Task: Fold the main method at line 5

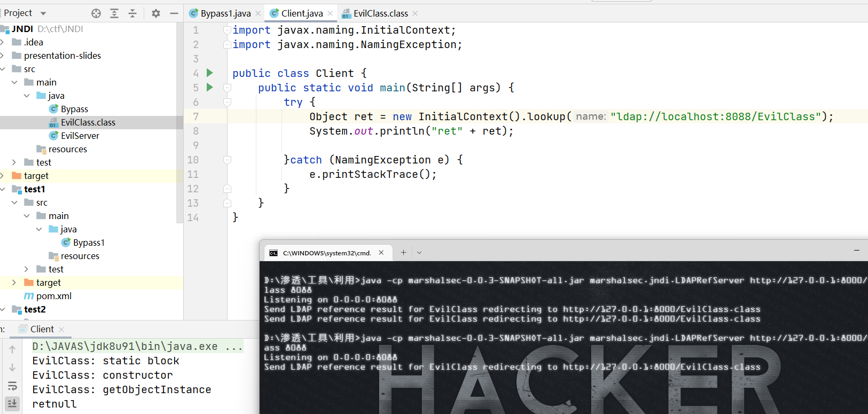Action: click(227, 88)
